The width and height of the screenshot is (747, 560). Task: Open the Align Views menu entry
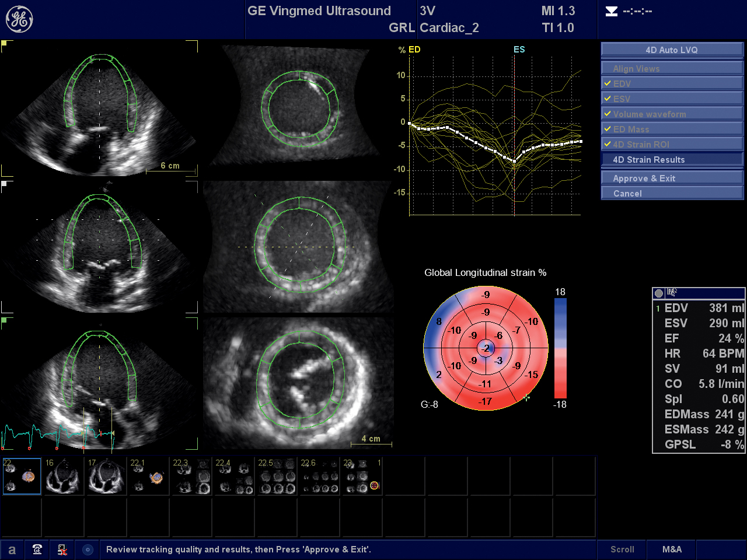(672, 68)
